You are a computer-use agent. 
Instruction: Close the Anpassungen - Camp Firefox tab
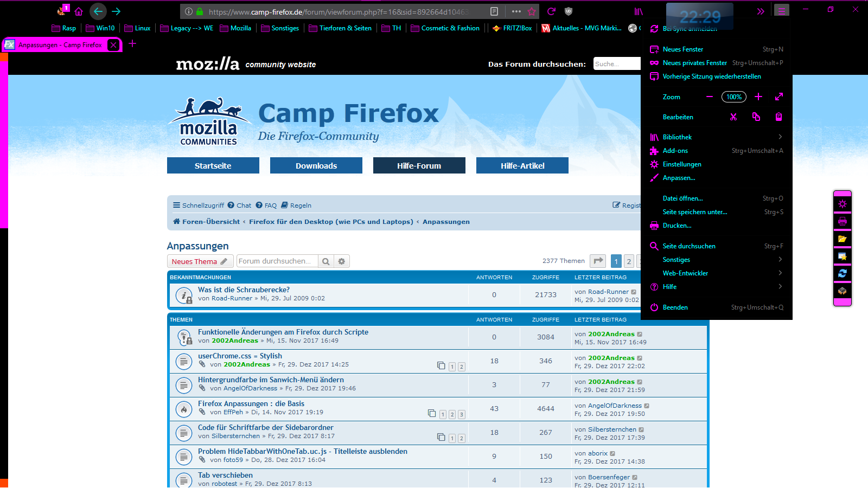[x=113, y=45]
